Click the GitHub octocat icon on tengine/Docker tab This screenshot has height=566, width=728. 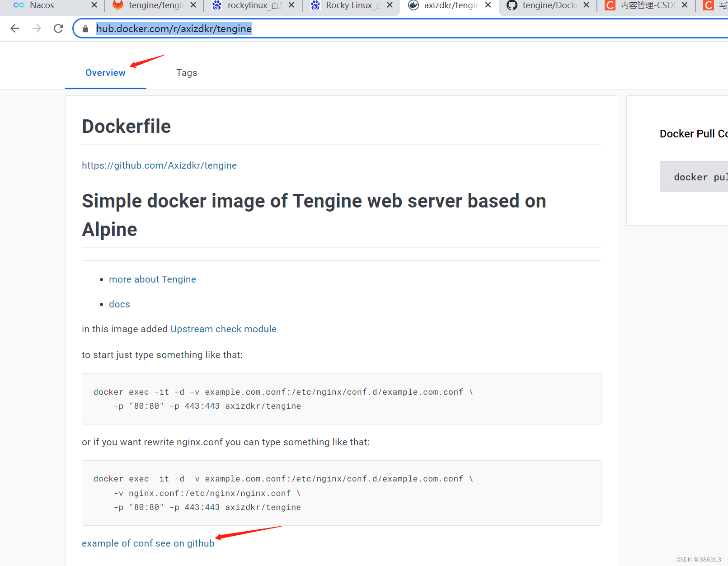click(x=511, y=5)
